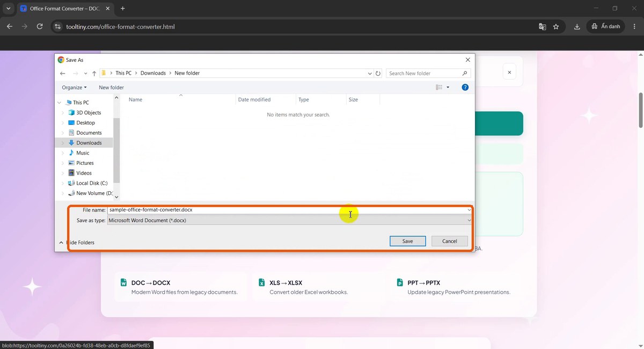
Task: Click 'This PC' in the address breadcrumb
Action: [x=123, y=73]
